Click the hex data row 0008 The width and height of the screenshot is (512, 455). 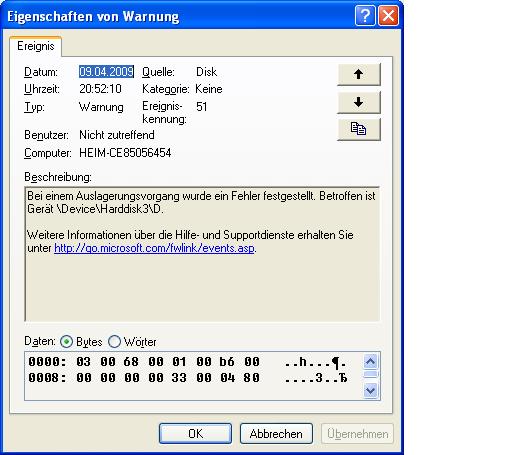(188, 378)
